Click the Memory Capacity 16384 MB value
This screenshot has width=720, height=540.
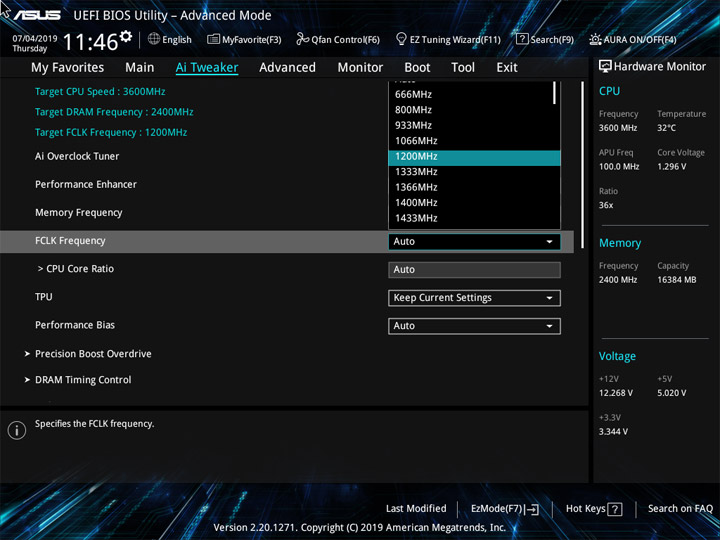[676, 280]
